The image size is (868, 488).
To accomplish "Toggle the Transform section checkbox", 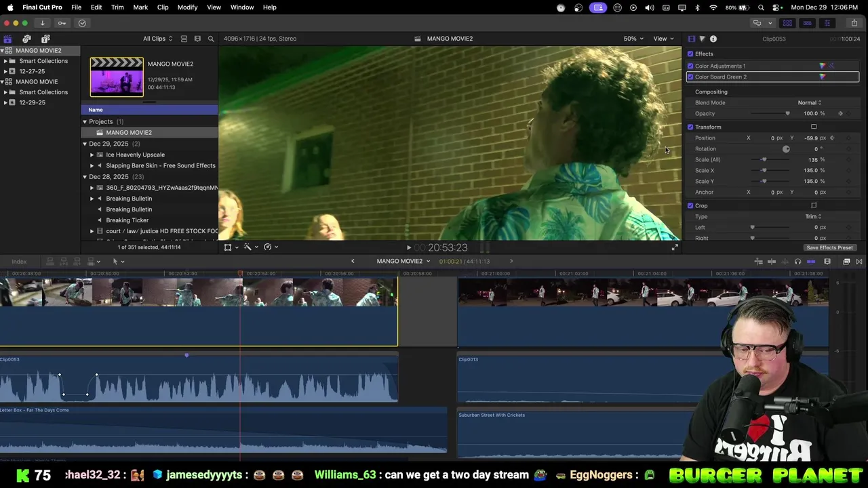I will tap(690, 127).
